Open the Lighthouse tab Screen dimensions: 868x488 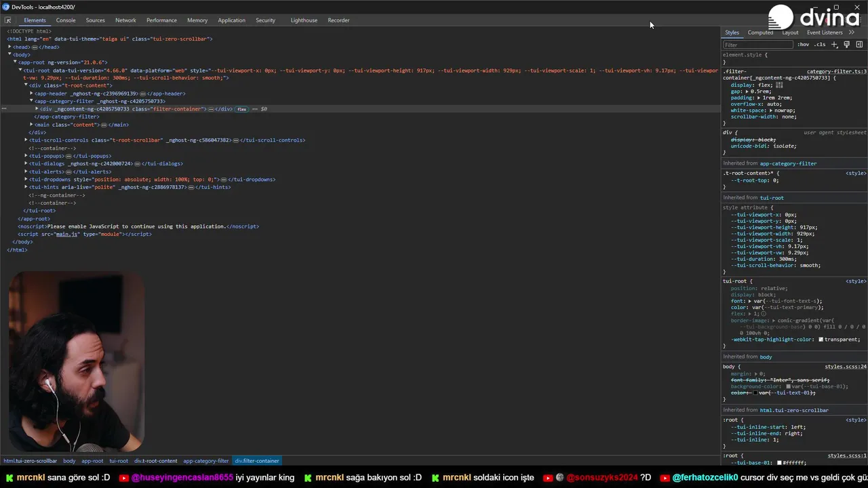point(304,20)
